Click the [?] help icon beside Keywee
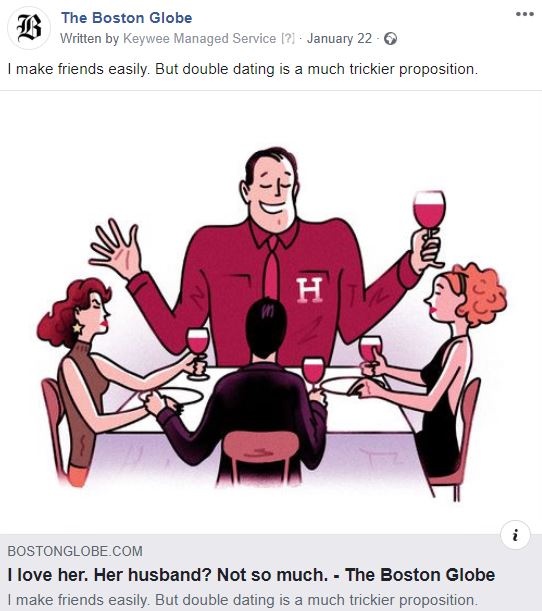The width and height of the screenshot is (542, 611). [288, 39]
